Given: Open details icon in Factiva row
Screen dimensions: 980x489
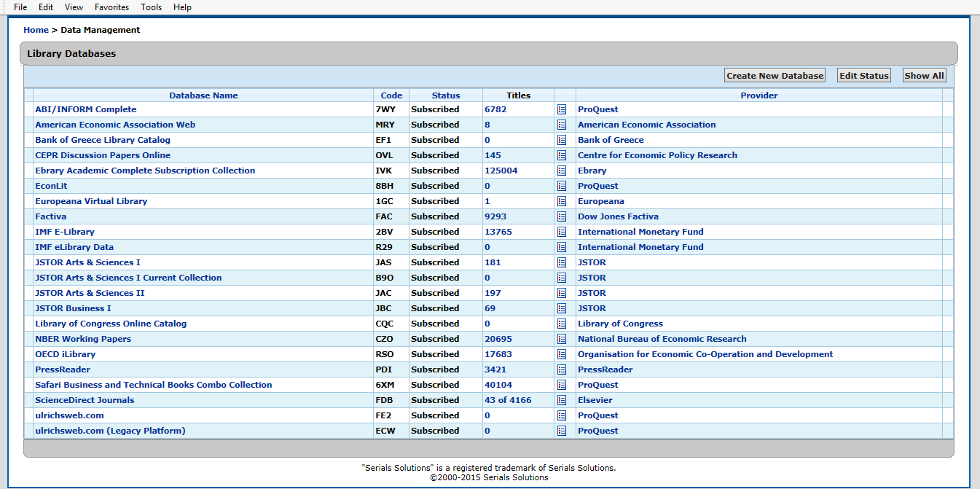Looking at the screenshot, I should tap(562, 216).
